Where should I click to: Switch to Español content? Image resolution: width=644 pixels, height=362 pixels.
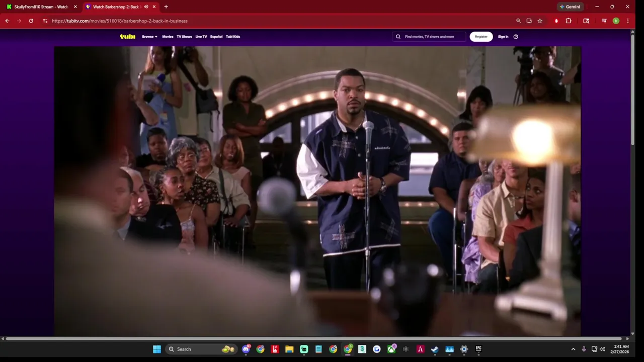[x=216, y=37]
